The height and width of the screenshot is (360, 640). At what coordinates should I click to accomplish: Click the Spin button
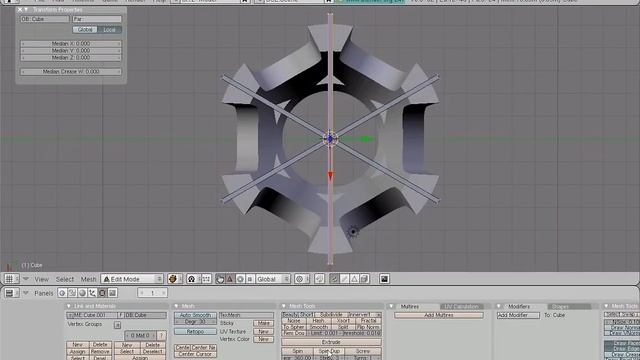coord(298,351)
